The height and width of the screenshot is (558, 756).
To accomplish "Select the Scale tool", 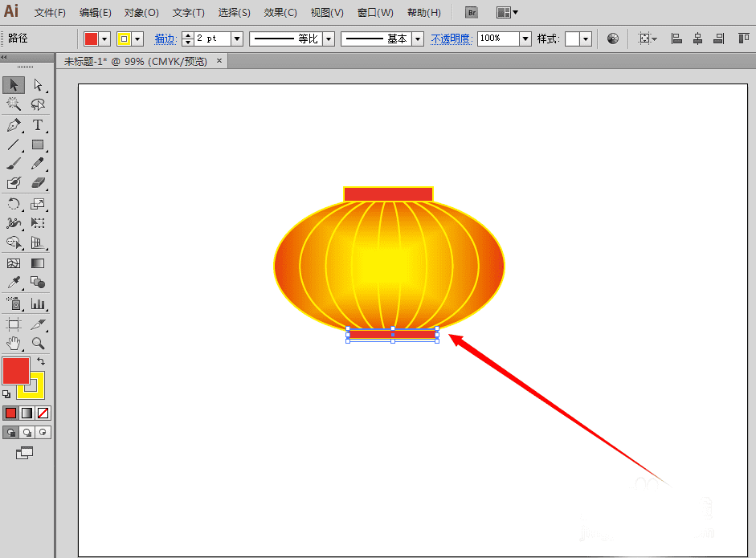I will pyautogui.click(x=38, y=204).
